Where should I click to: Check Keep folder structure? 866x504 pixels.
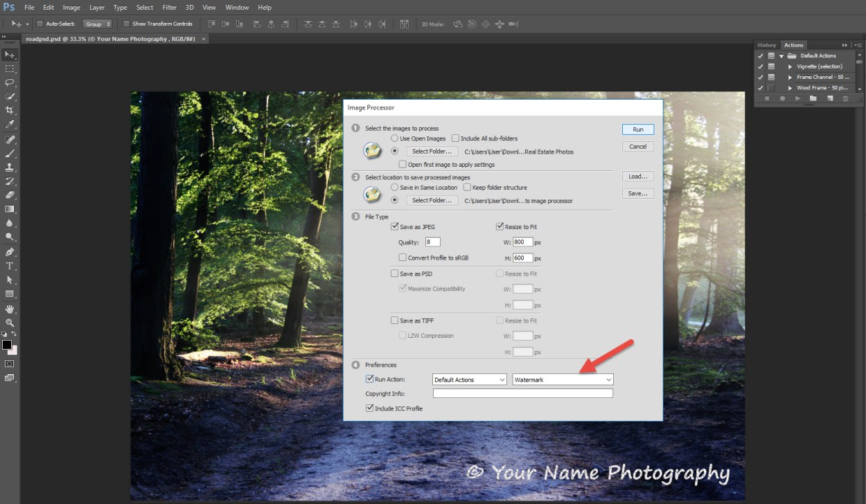point(467,188)
